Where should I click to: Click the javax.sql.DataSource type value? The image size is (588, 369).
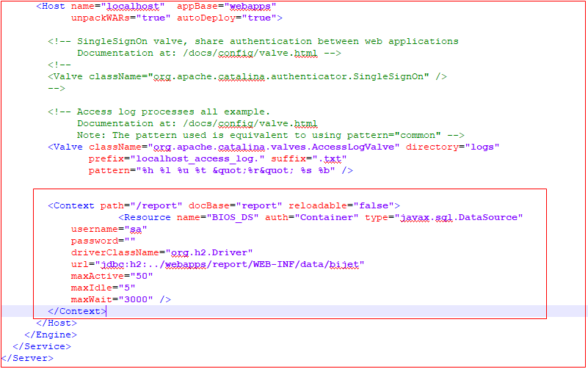(x=458, y=217)
